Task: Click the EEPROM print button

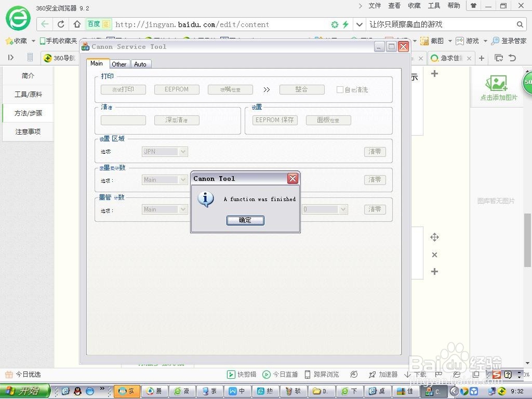Action: click(x=177, y=89)
